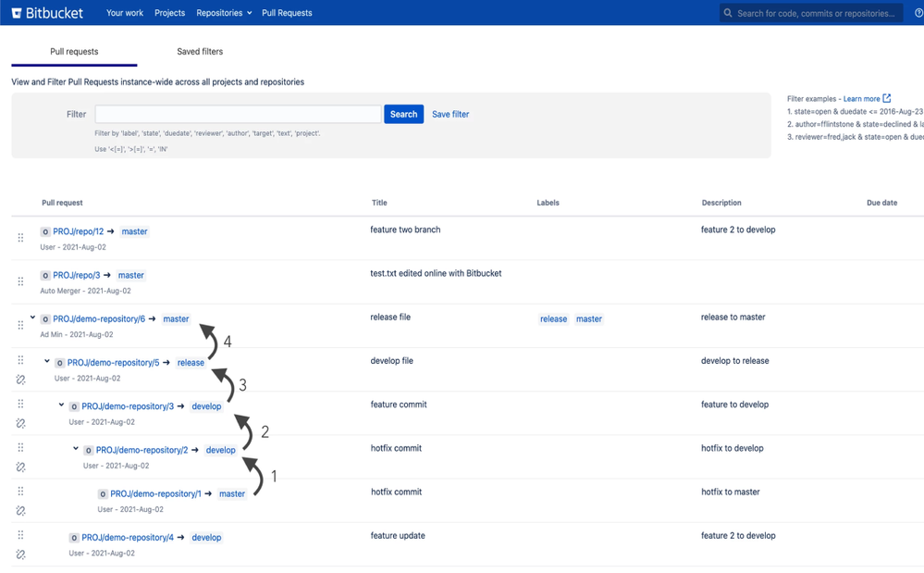The height and width of the screenshot is (573, 924).
Task: Grab drag handle for PROJ/repo/3 row
Action: coord(20,281)
